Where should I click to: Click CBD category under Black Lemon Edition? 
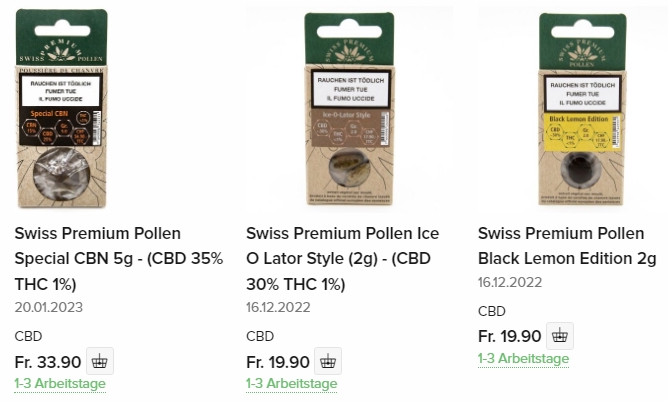(x=492, y=311)
